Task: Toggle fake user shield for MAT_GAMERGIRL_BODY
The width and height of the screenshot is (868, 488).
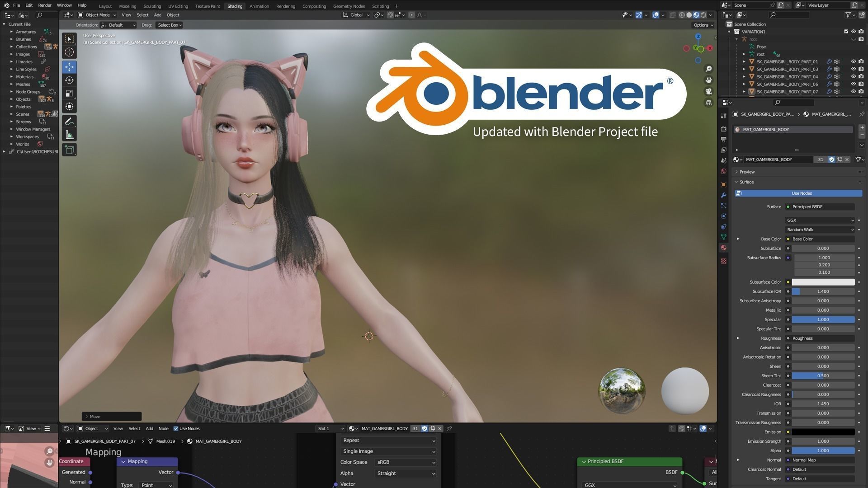Action: [832, 160]
